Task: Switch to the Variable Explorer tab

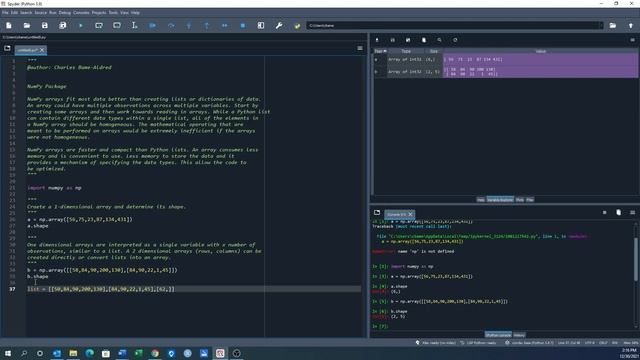Action: [x=500, y=200]
